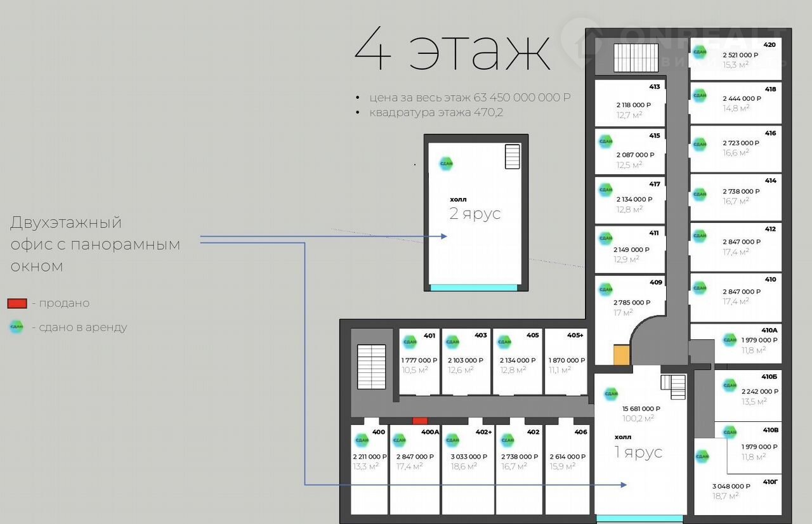
Task: Select the "сдан" badge in office 402+
Action: pyautogui.click(x=452, y=440)
